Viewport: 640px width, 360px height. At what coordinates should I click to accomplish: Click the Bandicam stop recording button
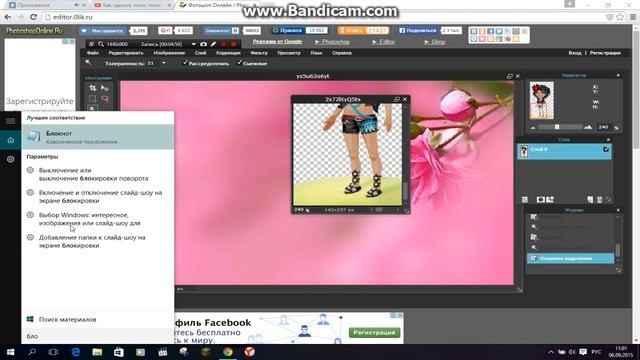234,44
